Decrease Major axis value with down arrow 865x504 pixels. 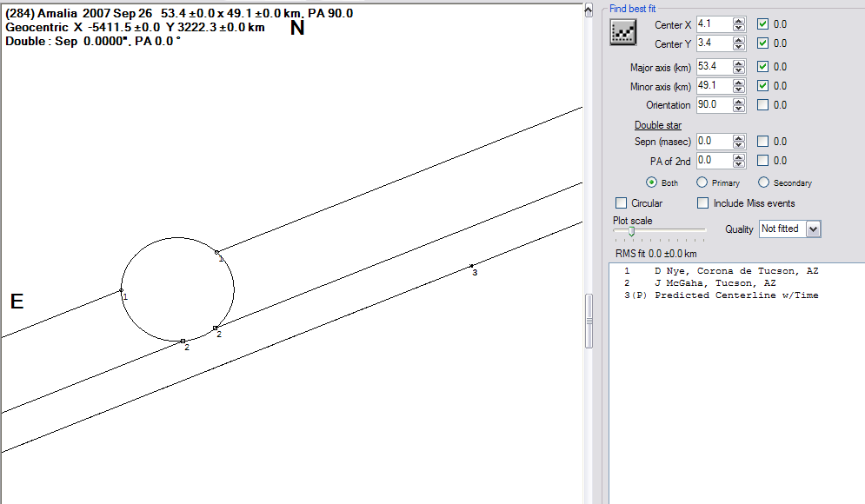coord(739,70)
